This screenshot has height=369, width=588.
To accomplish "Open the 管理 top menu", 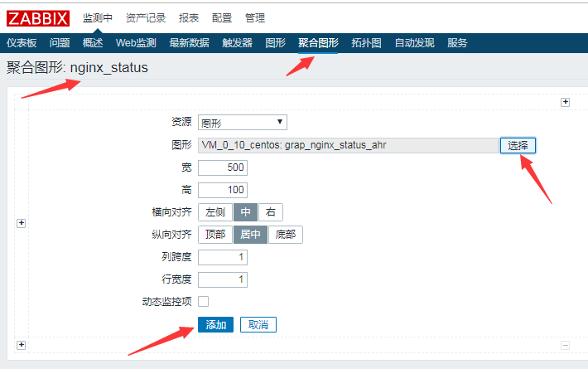I will tap(254, 18).
